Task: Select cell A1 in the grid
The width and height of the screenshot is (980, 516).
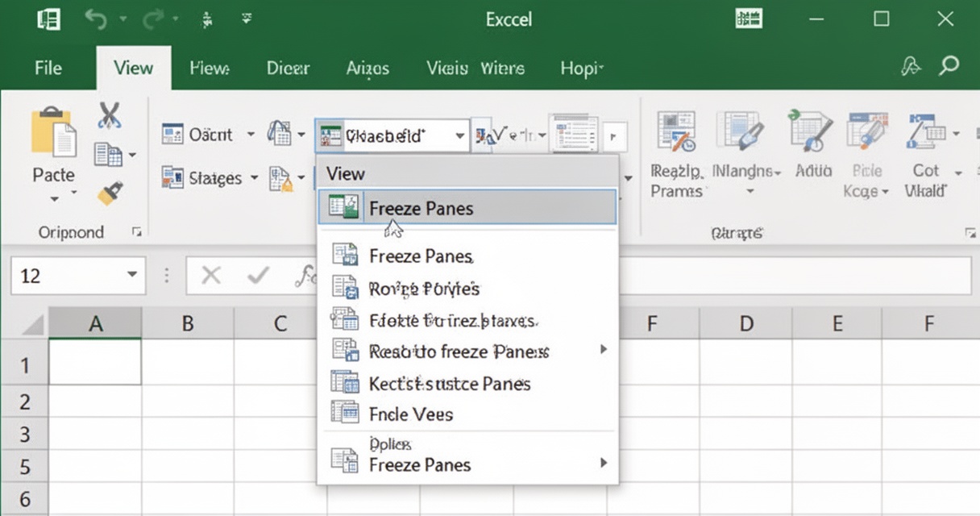Action: click(95, 361)
